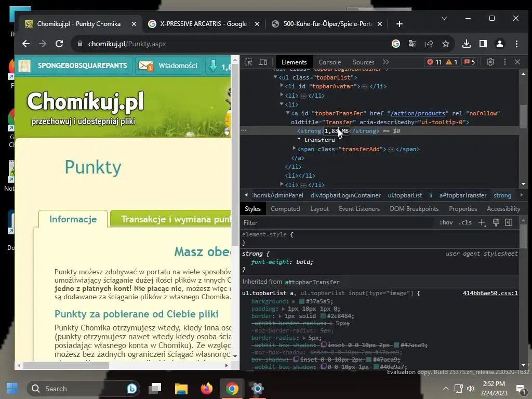Click the Google account icon in address bar

pos(395,44)
